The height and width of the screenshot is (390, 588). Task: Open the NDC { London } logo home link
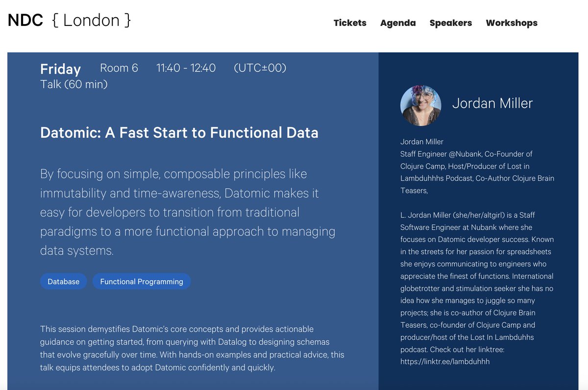[x=69, y=20]
